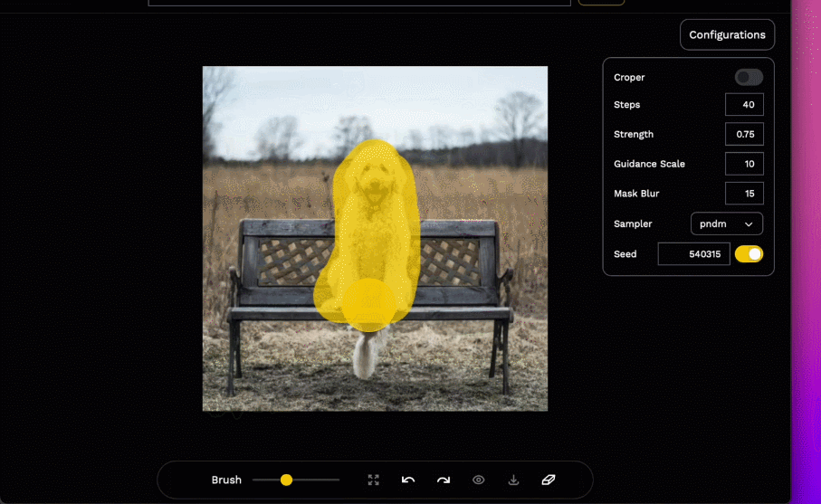The height and width of the screenshot is (504, 821).
Task: Download the image using download icon
Action: pos(513,480)
